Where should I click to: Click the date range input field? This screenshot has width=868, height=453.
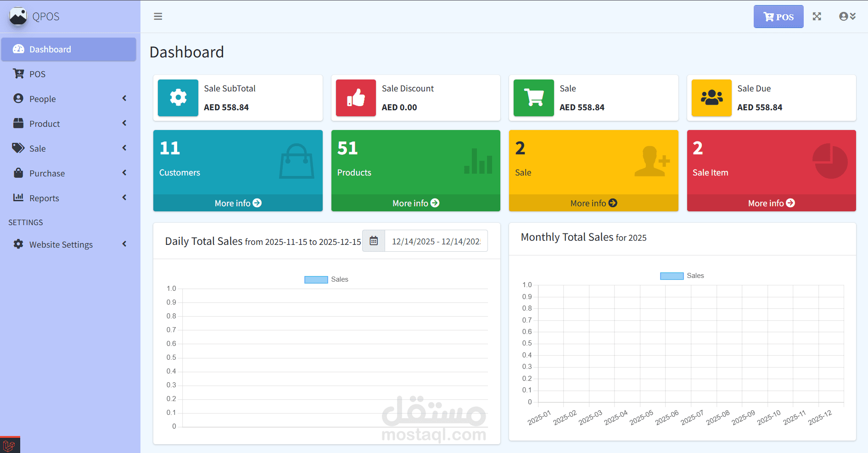click(436, 241)
